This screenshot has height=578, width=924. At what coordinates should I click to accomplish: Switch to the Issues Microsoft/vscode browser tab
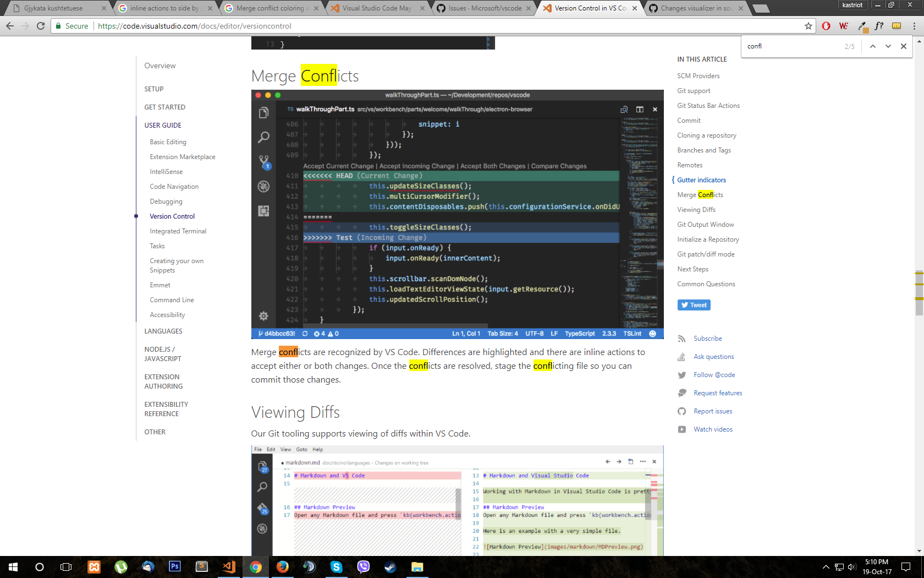[483, 8]
